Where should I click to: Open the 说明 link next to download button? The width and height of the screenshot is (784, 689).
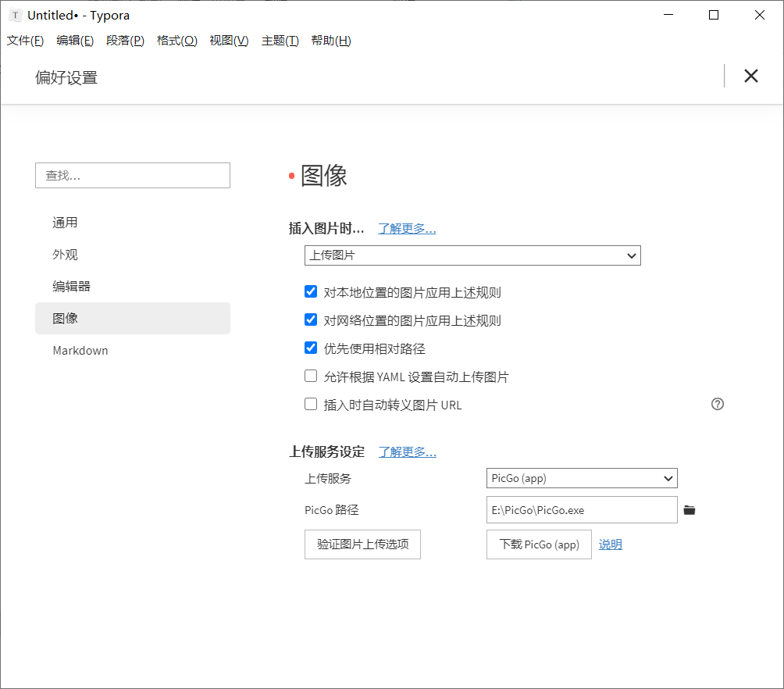611,544
